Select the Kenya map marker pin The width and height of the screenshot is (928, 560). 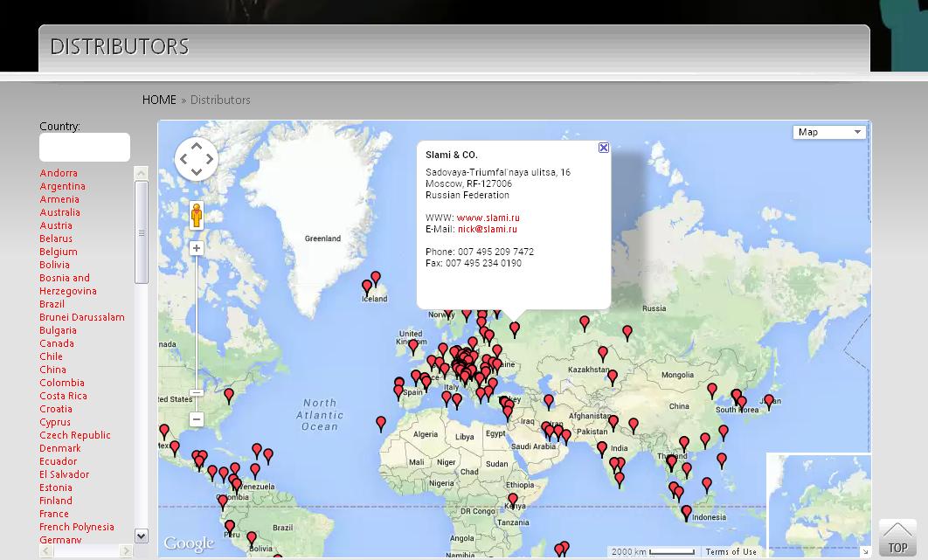tap(513, 500)
